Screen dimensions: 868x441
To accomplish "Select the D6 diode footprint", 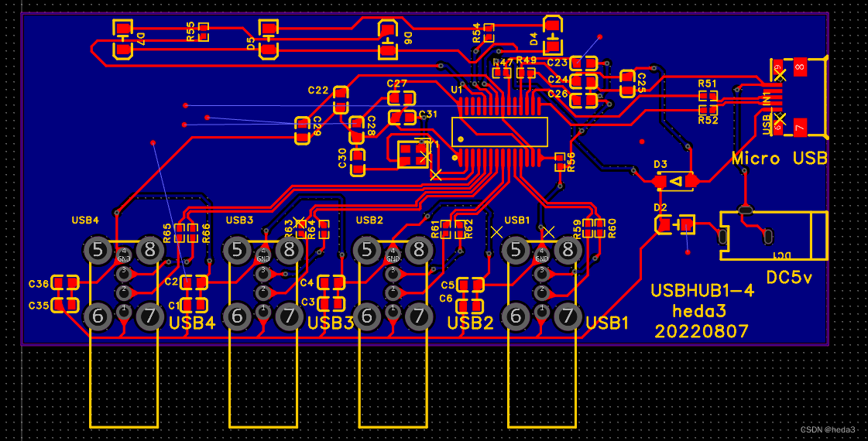I will coord(387,39).
